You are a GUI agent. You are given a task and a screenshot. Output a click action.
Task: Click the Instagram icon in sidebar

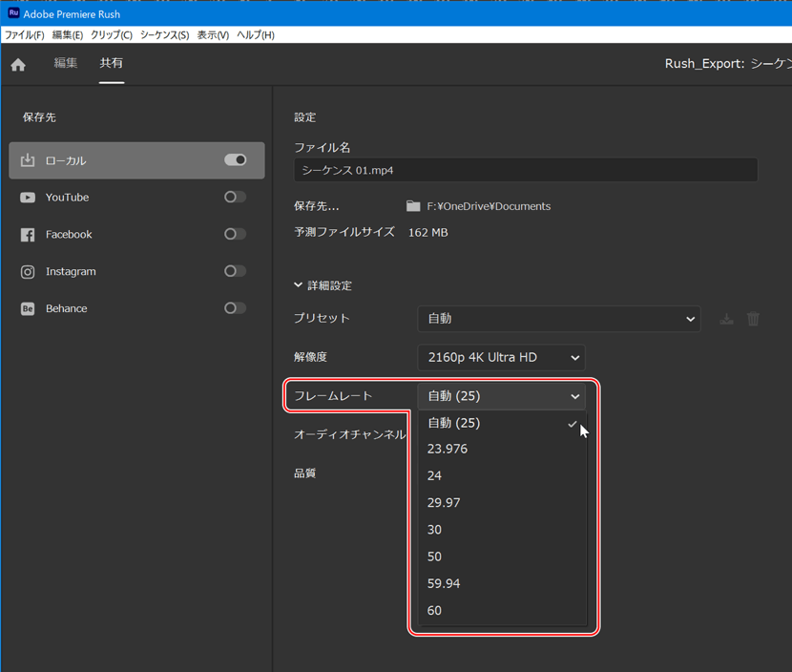28,272
